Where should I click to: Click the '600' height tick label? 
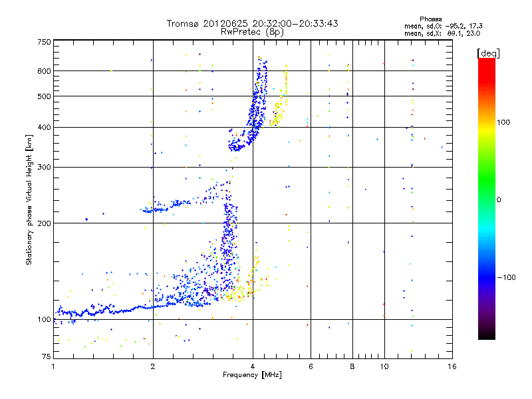(44, 71)
